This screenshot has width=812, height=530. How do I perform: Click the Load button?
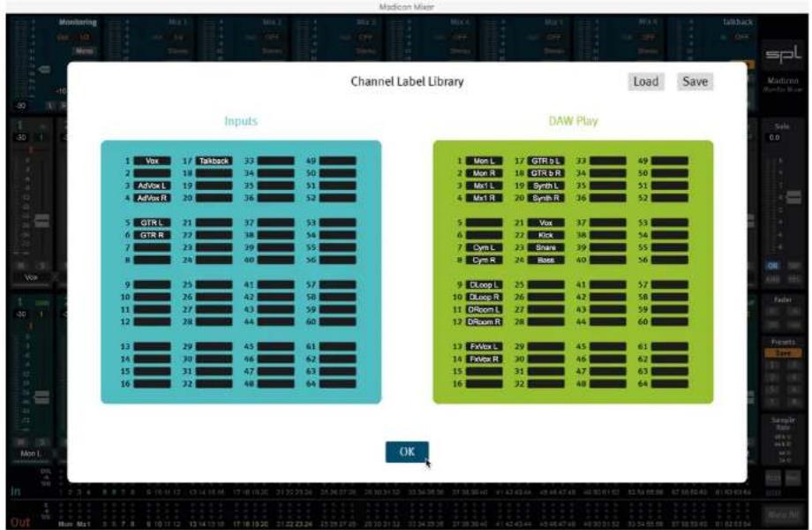point(646,81)
